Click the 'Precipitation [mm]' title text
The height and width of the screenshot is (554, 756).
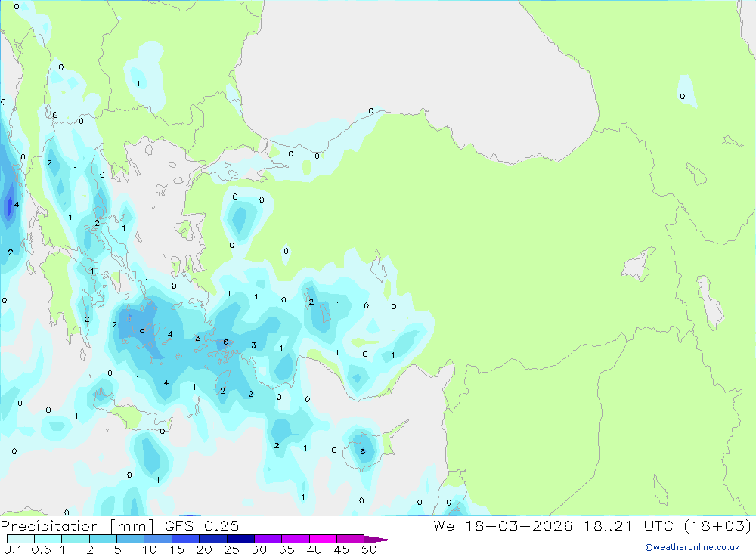pos(77,526)
